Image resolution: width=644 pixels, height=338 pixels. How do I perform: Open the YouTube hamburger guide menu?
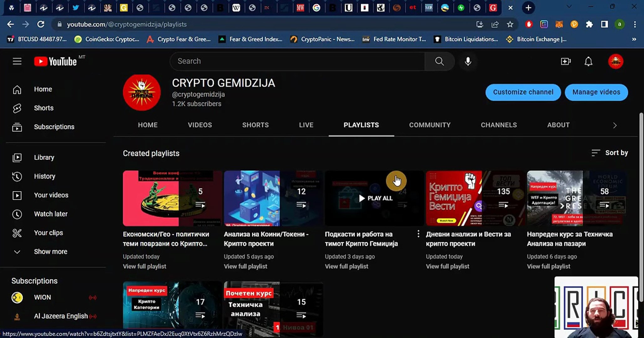(x=17, y=61)
